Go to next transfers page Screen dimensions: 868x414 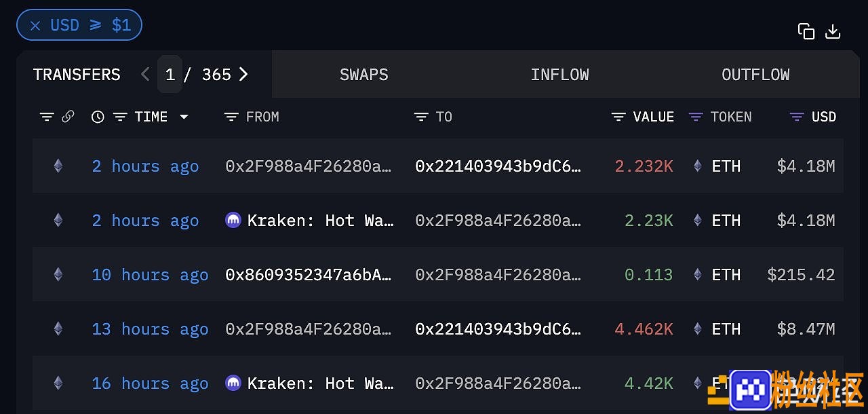pos(243,74)
